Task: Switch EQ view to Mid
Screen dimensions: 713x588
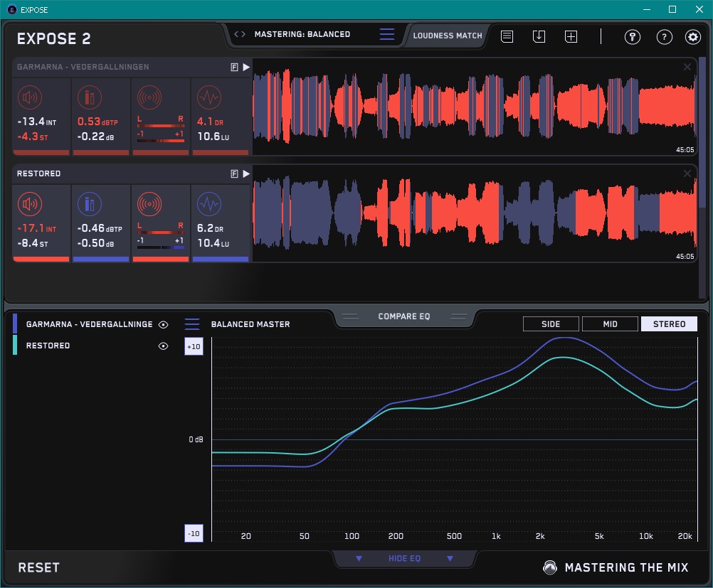Action: [610, 324]
